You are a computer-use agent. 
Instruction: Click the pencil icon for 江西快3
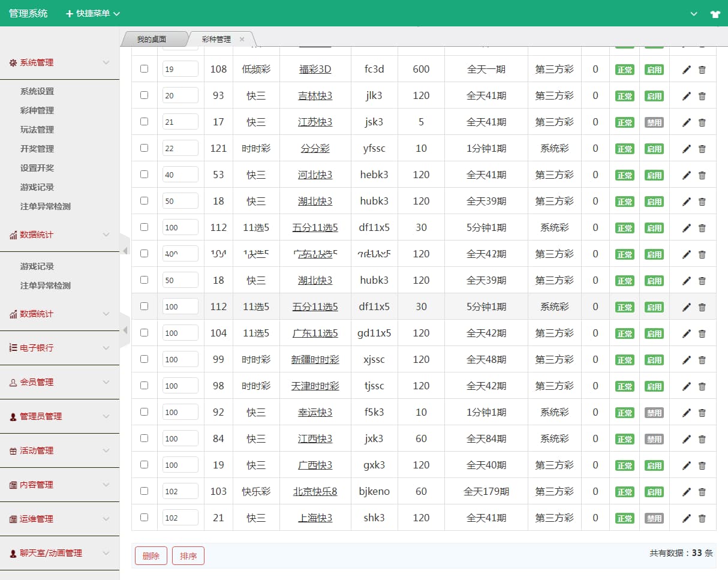pyautogui.click(x=687, y=439)
